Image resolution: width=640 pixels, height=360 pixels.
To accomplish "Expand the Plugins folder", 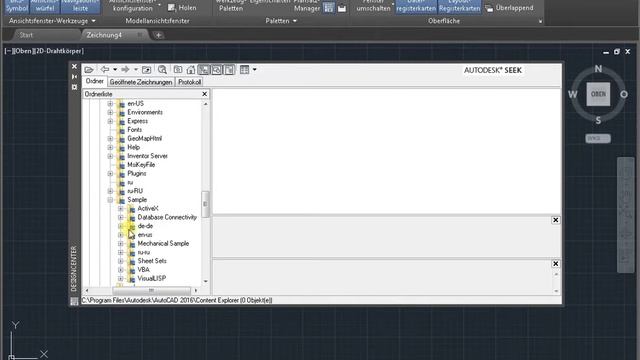I will pyautogui.click(x=110, y=173).
